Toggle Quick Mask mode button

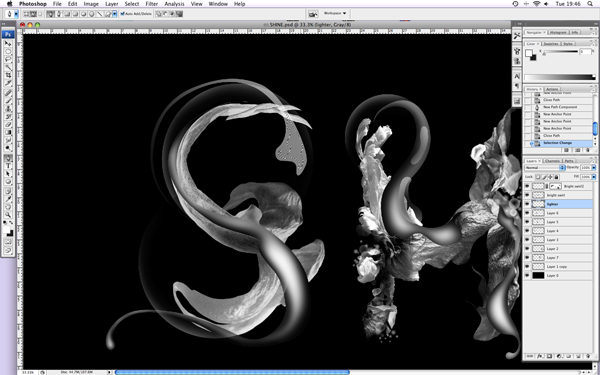tap(8, 242)
